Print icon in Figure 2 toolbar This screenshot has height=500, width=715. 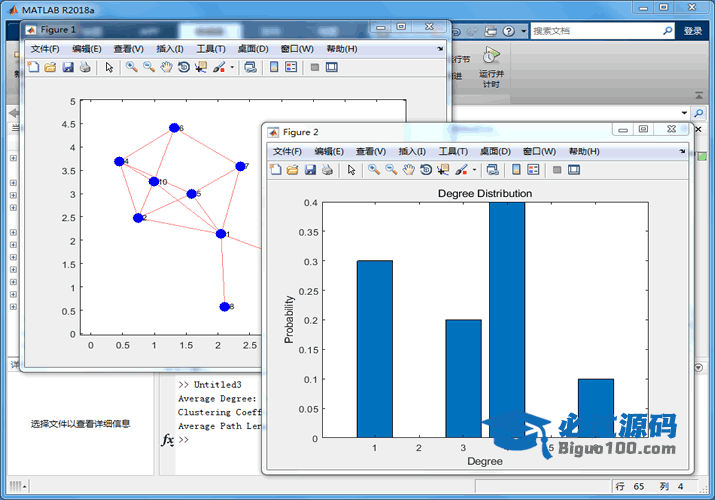(x=327, y=170)
